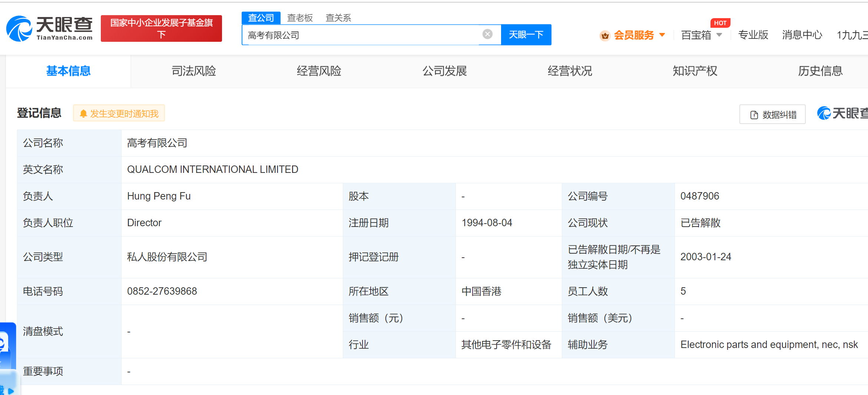868x395 pixels.
Task: Click dissolution date 2003-01-24
Action: (x=706, y=257)
